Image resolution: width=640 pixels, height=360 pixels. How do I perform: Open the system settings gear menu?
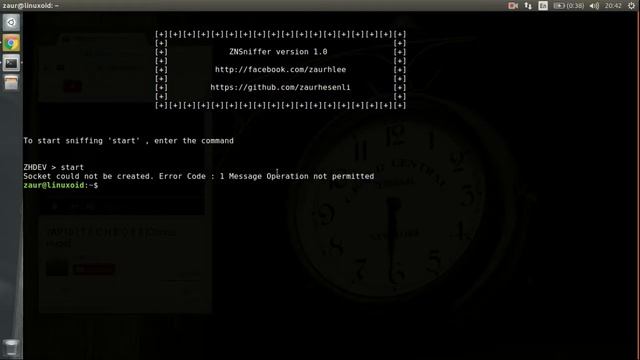tap(631, 6)
